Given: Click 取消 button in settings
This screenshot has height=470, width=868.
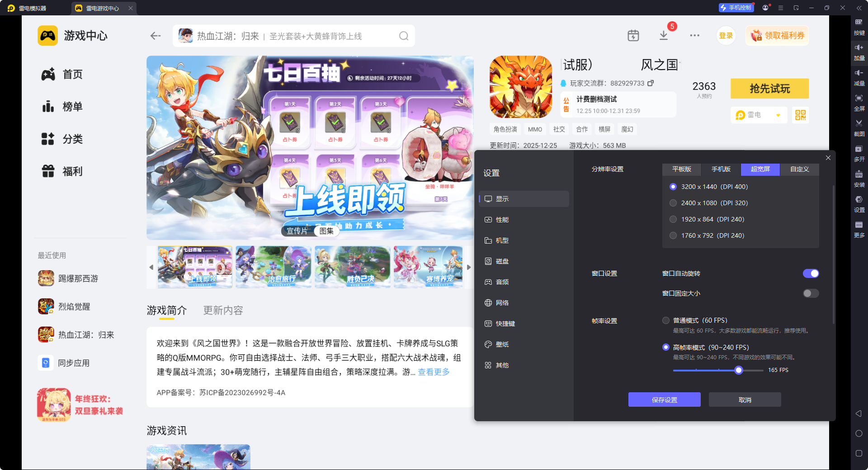Looking at the screenshot, I should [x=745, y=399].
